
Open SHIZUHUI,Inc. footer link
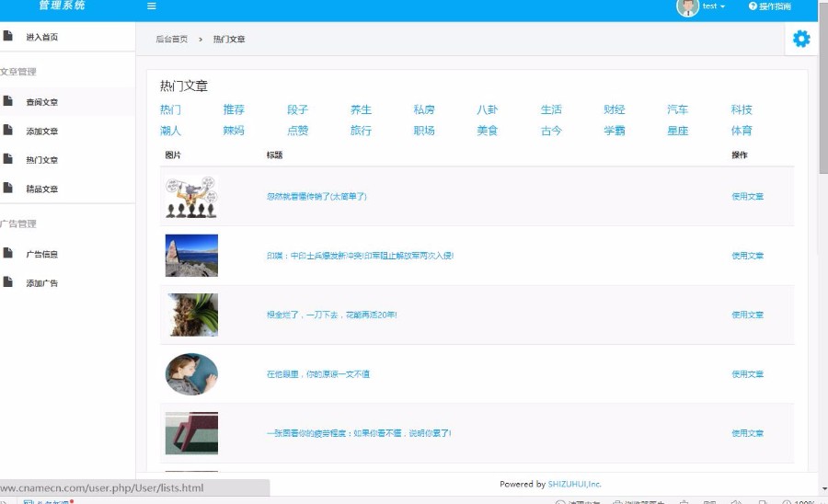tap(574, 484)
